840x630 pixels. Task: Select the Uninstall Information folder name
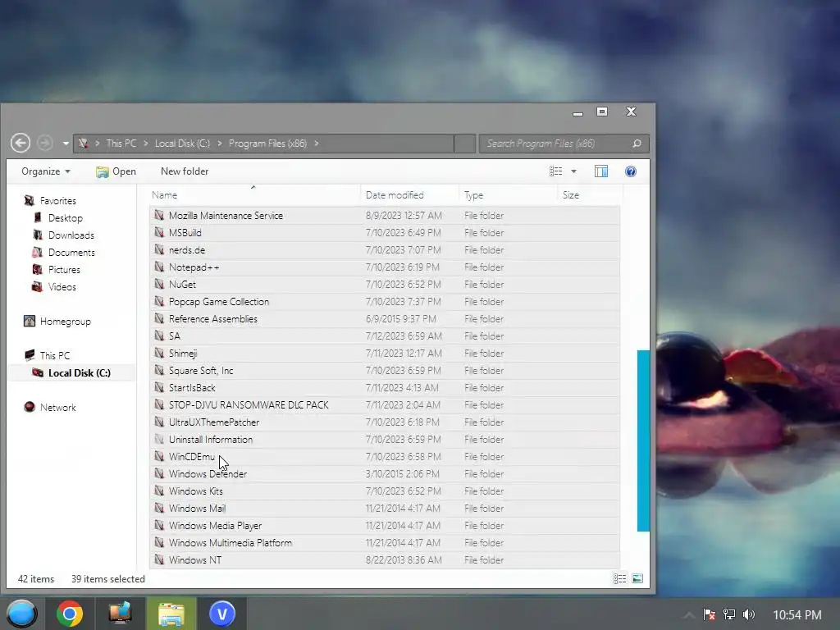[x=211, y=440]
